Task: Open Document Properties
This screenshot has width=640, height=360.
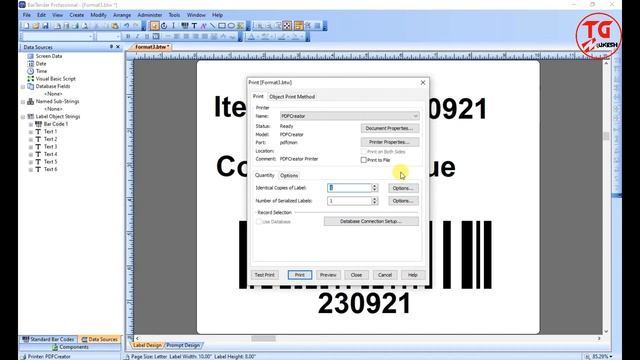Action: [390, 128]
